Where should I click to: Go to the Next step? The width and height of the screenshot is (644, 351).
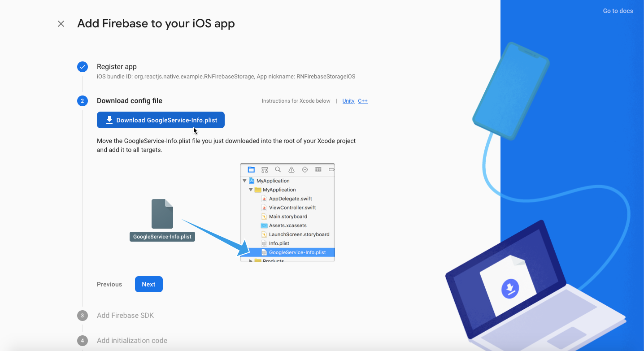[x=149, y=284]
